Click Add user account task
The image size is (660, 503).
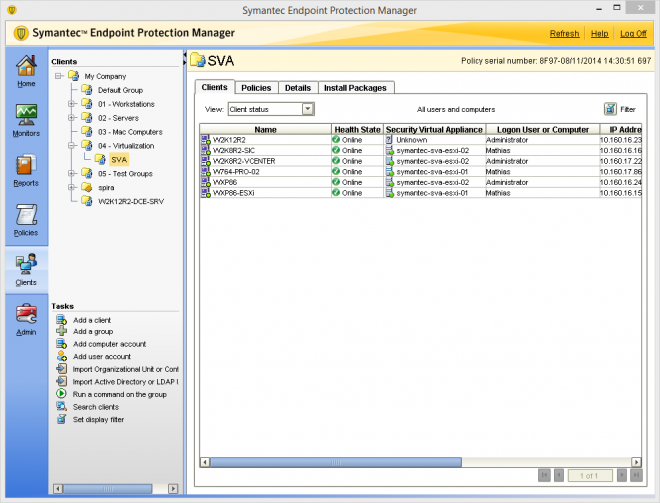point(102,357)
